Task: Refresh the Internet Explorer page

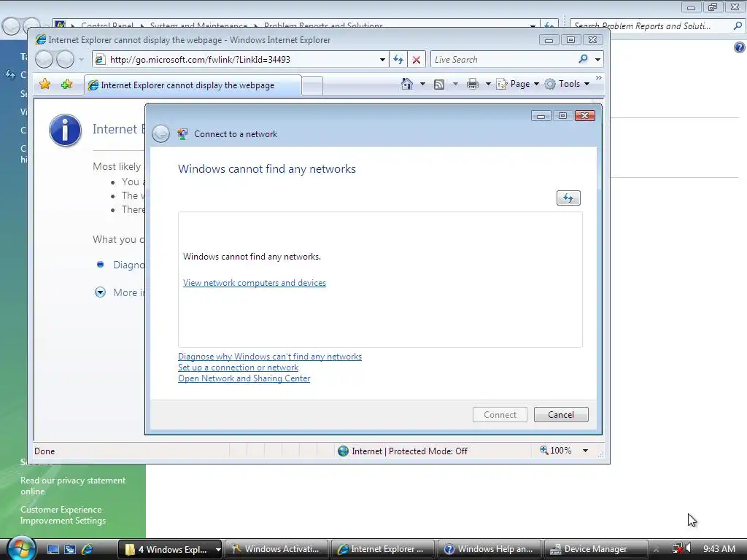Action: [x=398, y=60]
